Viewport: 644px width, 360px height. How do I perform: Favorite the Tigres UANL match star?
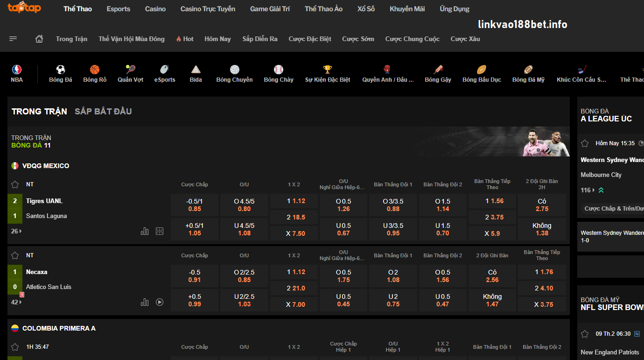coord(15,184)
